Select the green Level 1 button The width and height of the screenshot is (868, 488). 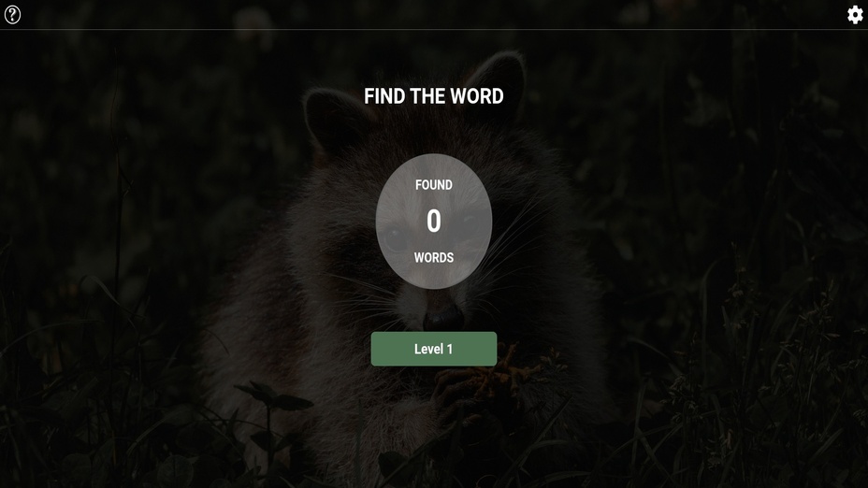(x=433, y=349)
